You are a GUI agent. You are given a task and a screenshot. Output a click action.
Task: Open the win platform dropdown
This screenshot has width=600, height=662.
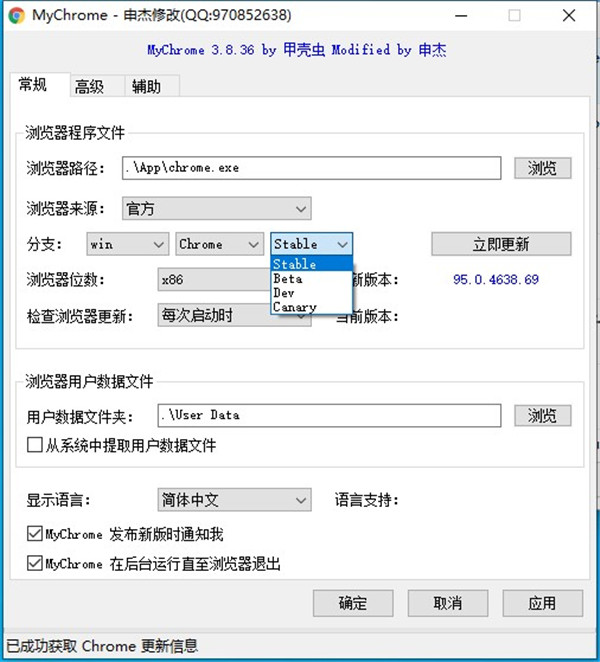point(127,244)
